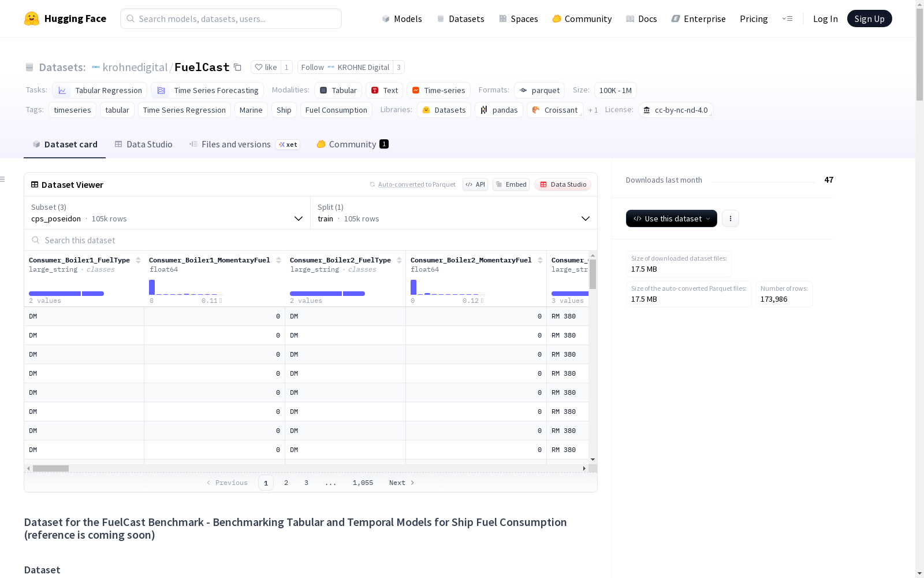Click the Datasets: breadcrumb link
The width and height of the screenshot is (924, 578).
pos(62,67)
